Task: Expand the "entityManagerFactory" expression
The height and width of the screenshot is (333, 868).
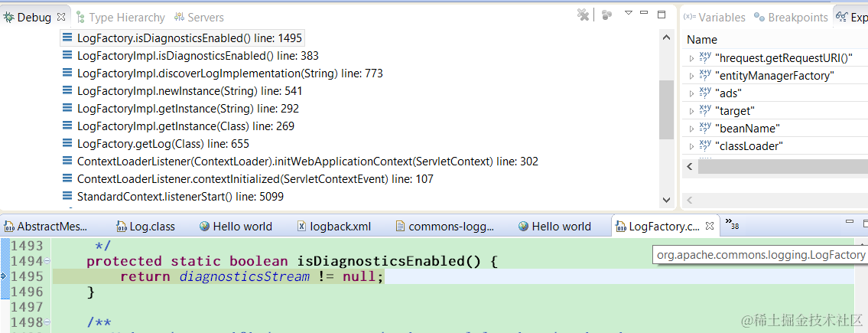Action: [x=691, y=76]
